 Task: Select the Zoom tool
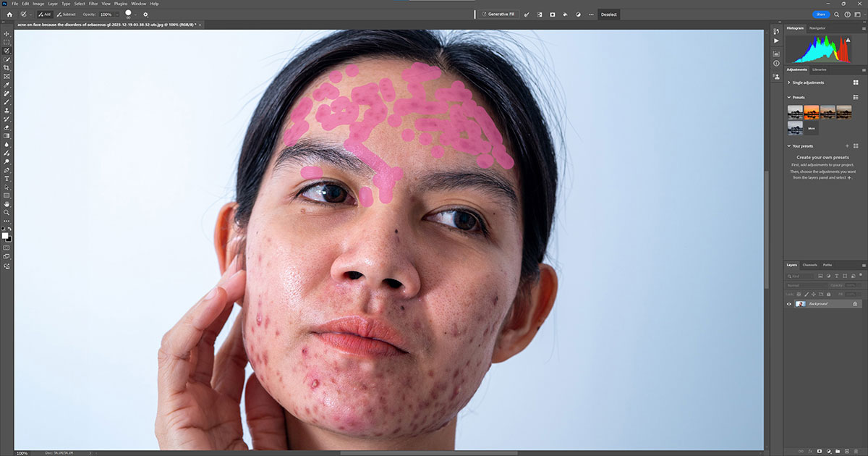tap(5, 211)
